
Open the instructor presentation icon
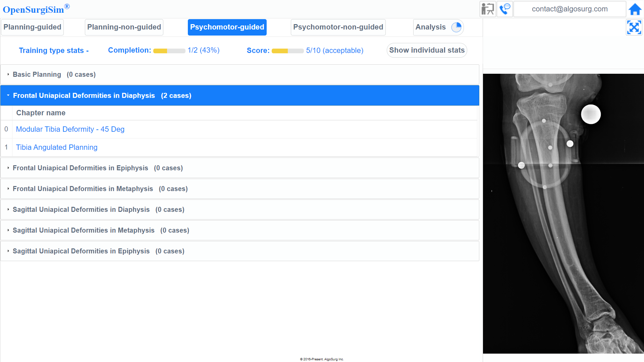(488, 9)
